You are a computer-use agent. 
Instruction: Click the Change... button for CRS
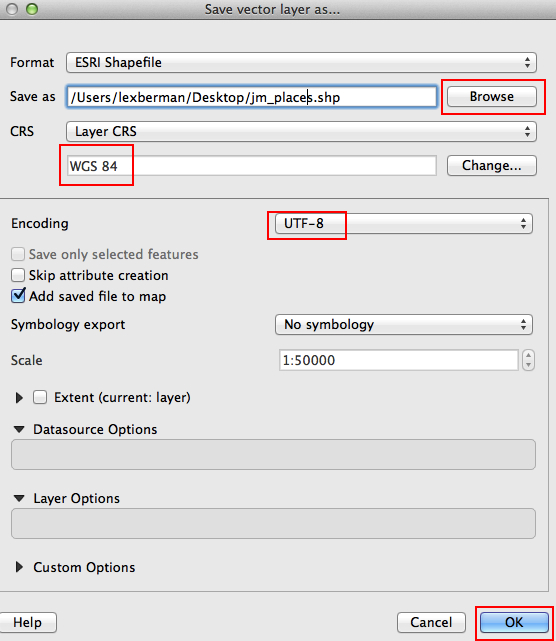click(x=492, y=165)
